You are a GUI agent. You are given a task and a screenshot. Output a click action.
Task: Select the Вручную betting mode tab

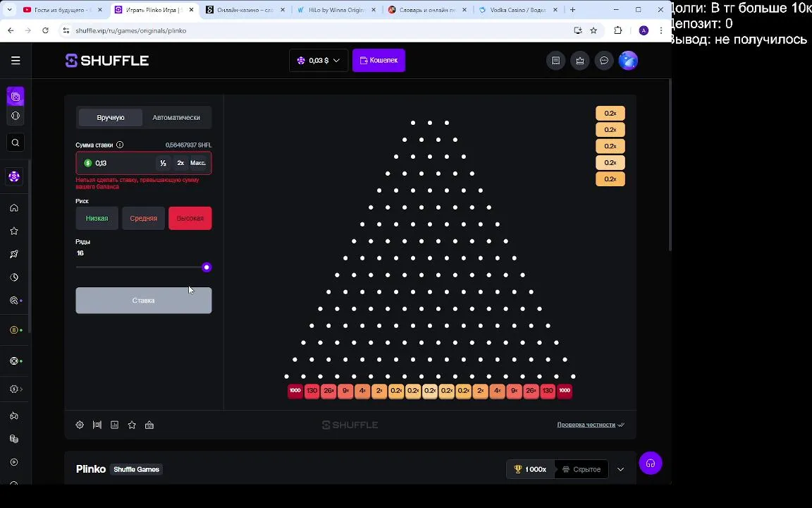pyautogui.click(x=110, y=118)
